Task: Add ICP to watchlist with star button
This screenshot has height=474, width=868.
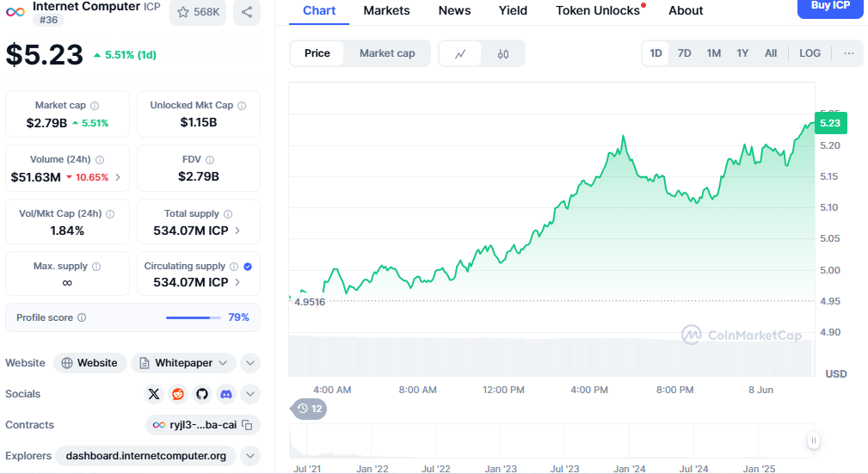Action: (198, 12)
